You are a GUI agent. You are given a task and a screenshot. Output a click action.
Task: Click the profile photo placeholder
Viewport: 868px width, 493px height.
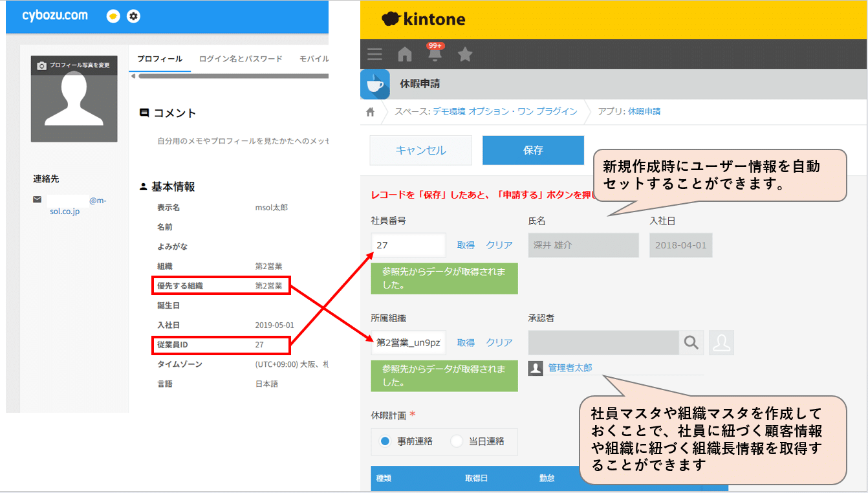[74, 98]
